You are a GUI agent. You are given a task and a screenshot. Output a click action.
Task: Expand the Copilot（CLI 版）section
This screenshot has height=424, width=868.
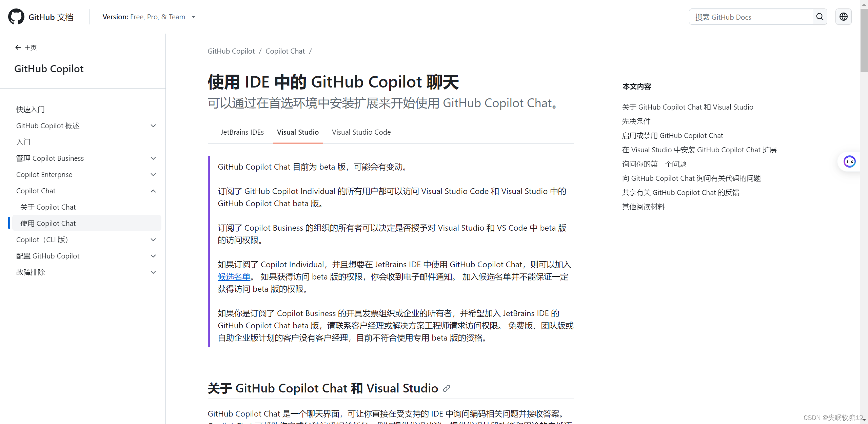(153, 240)
